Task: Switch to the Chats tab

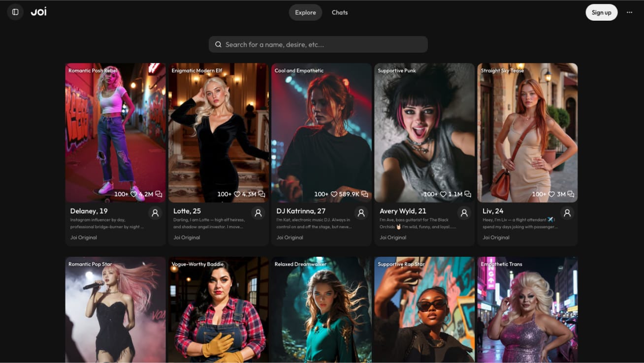Action: point(340,12)
